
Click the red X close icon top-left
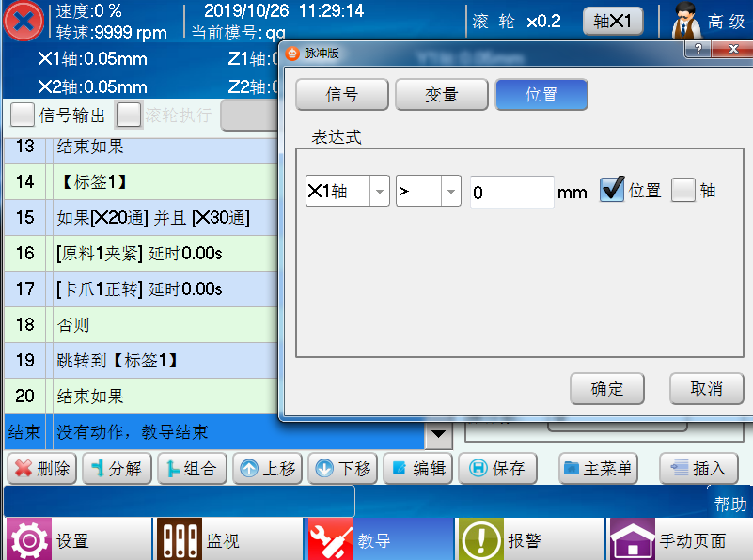(x=23, y=21)
